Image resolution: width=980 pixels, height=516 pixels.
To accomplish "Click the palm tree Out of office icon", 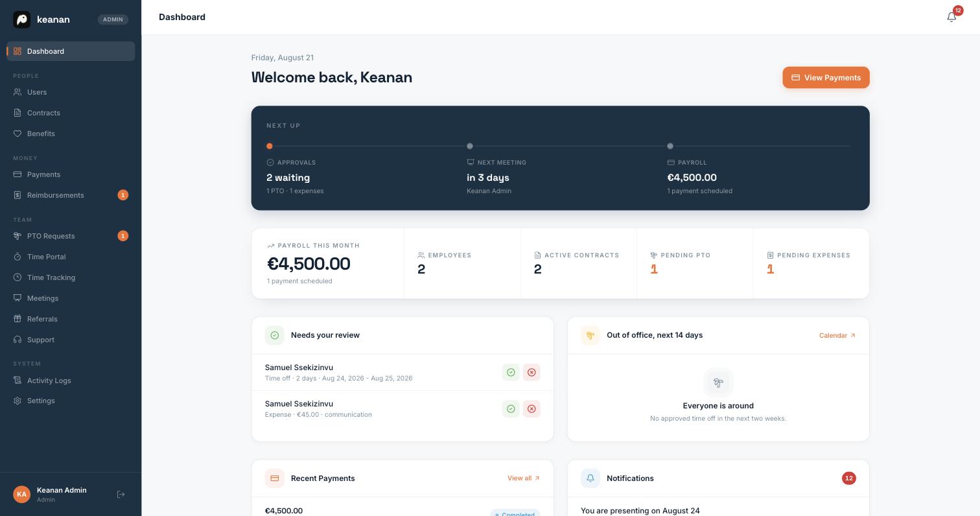I will point(590,335).
